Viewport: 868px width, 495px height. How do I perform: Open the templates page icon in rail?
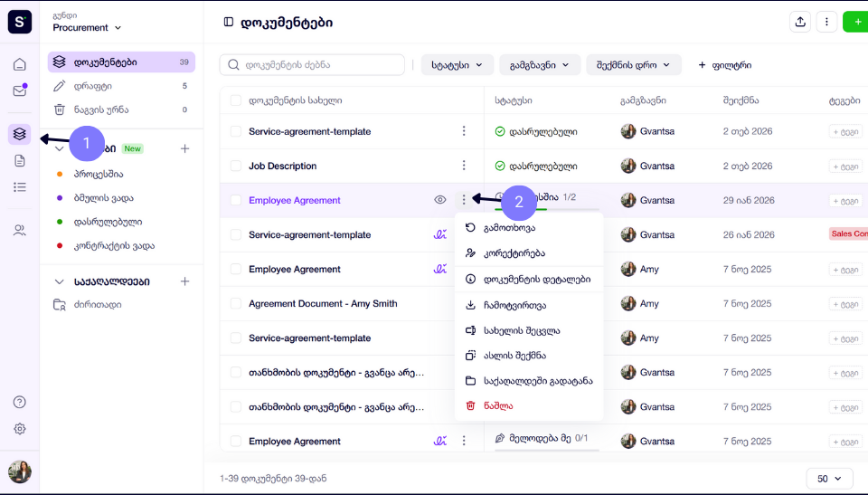(x=19, y=161)
